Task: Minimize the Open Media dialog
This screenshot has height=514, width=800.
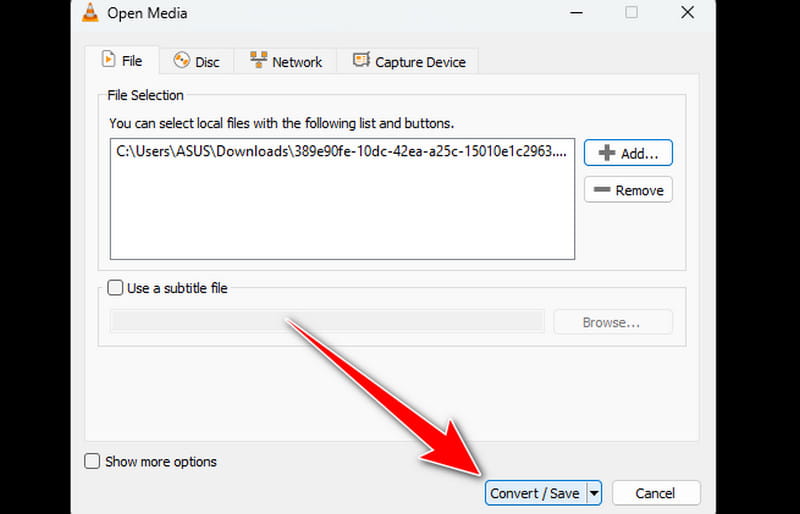Action: 577,13
